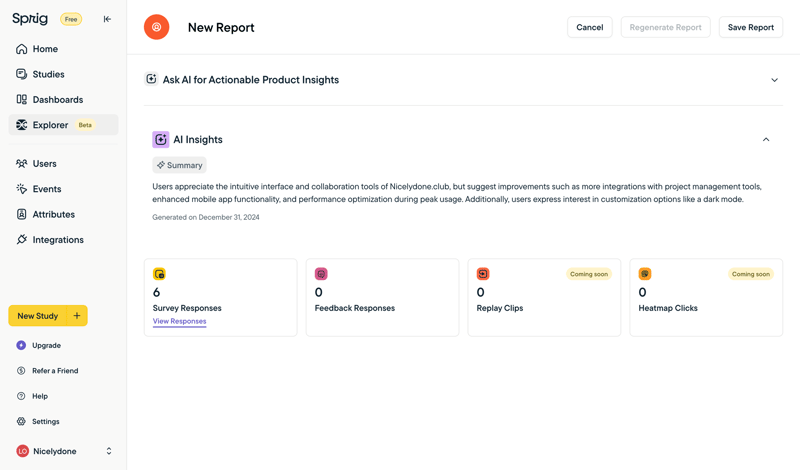
Task: Click the Replay Clips label
Action: [499, 308]
